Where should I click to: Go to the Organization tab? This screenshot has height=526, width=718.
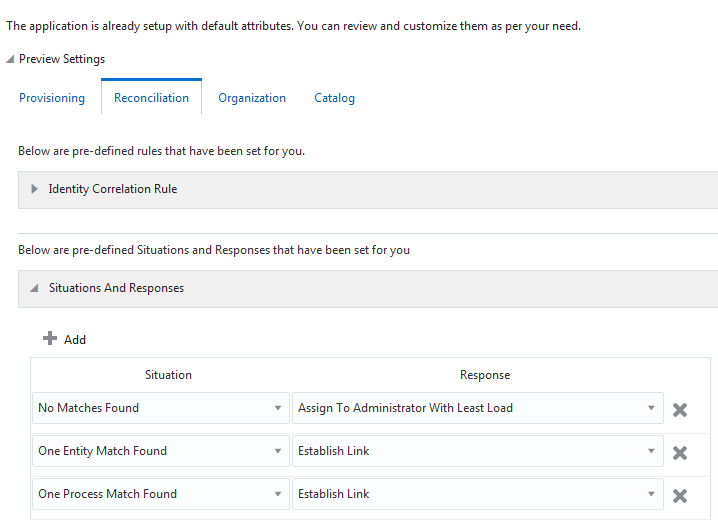252,98
